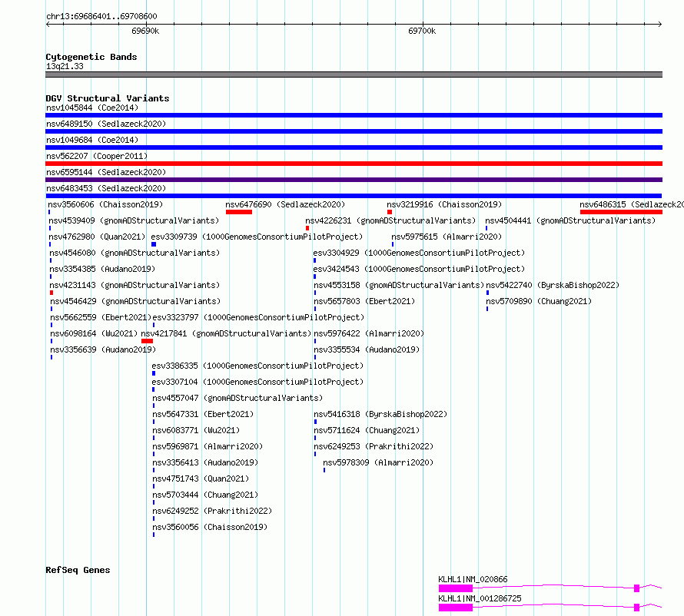Open nsv5969871 (Almarri2020) label
684x616 pixels.
[208, 446]
